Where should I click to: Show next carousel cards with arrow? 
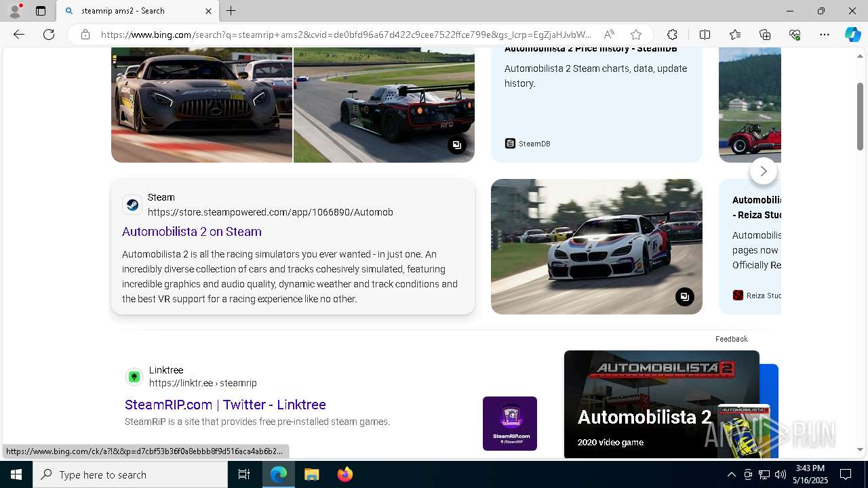coord(764,171)
